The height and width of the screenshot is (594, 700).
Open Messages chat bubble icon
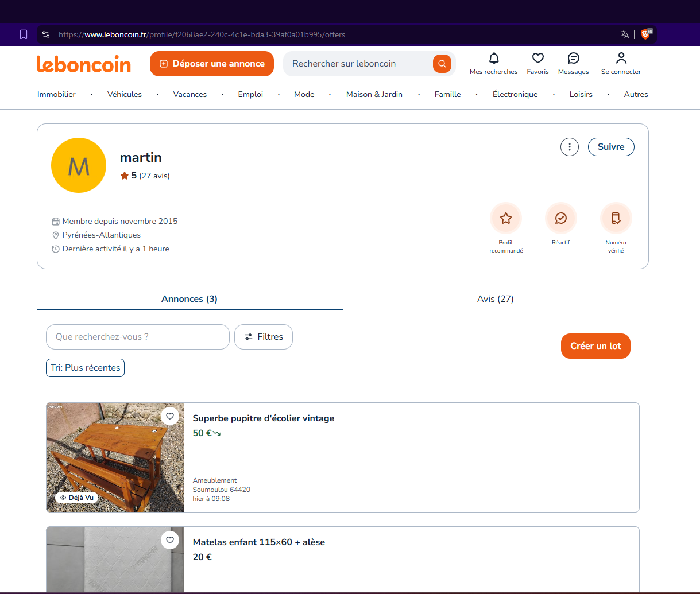pos(574,58)
